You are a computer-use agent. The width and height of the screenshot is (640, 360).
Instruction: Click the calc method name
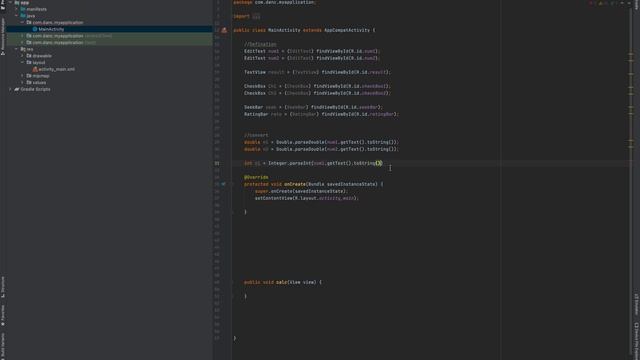[x=281, y=282]
